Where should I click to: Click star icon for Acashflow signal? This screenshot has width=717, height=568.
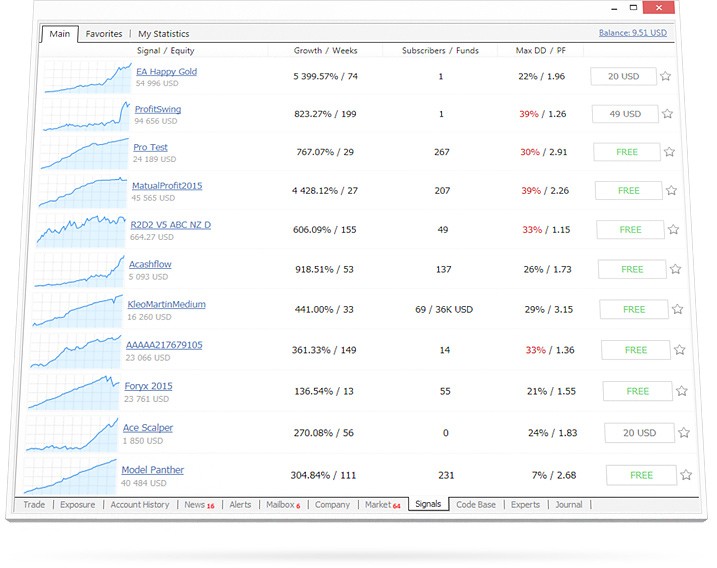[x=675, y=269]
